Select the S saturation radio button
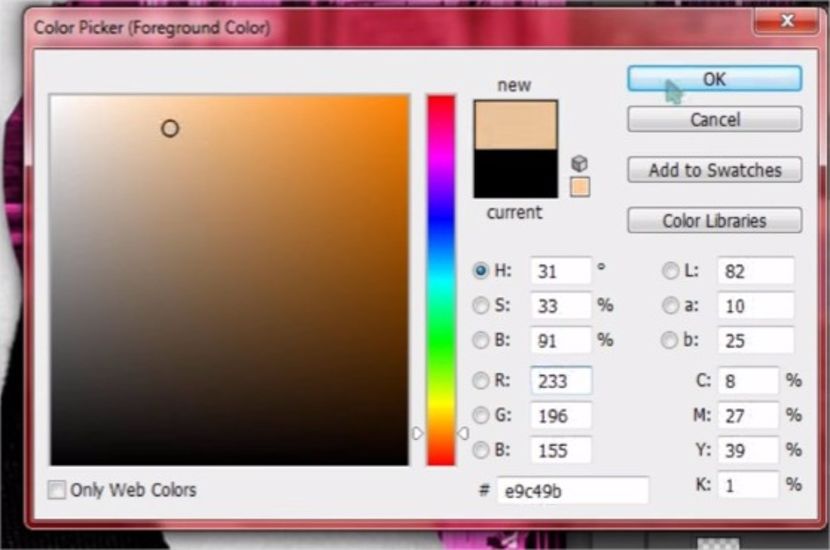 point(481,305)
